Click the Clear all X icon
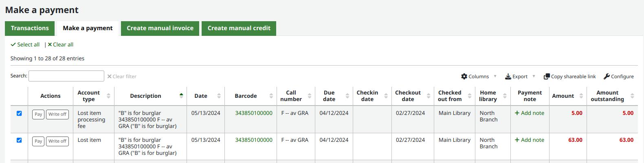The image size is (644, 163). point(50,45)
